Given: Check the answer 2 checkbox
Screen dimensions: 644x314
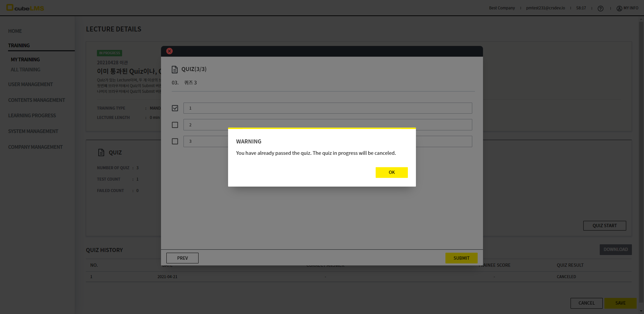Looking at the screenshot, I should point(175,125).
